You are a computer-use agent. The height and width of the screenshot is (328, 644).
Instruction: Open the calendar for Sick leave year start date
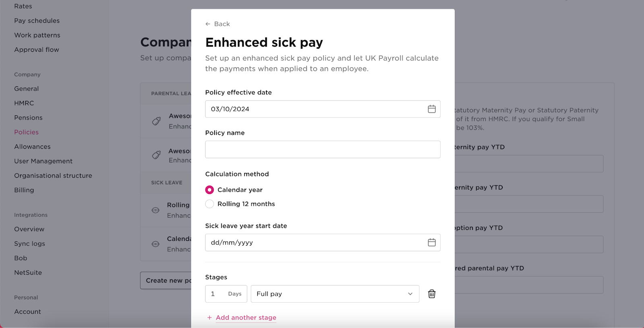pyautogui.click(x=432, y=242)
